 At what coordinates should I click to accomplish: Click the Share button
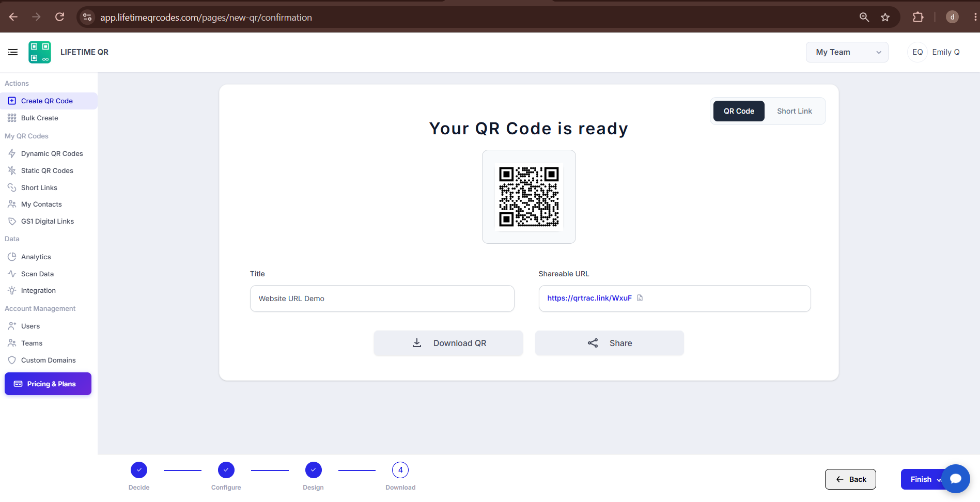point(610,343)
